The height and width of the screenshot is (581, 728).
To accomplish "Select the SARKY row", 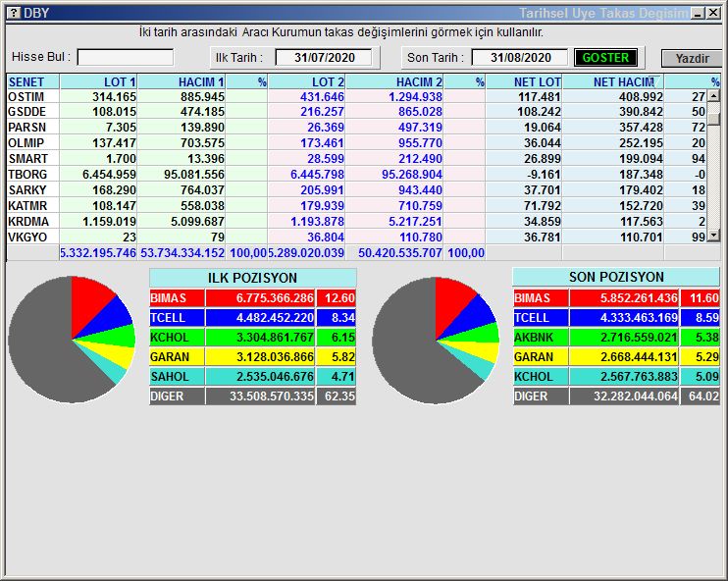I will 357,190.
